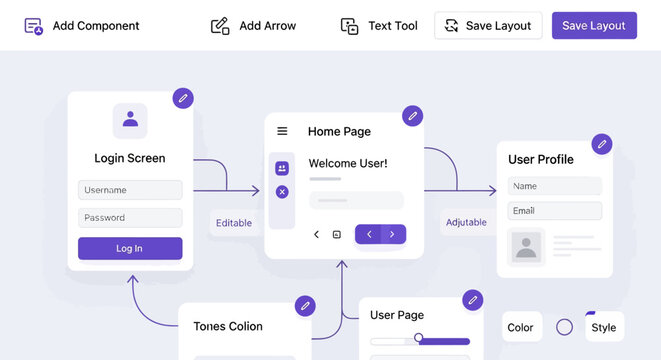Screen dimensions: 661x360
Task: Click the Username input field
Action: click(x=130, y=190)
